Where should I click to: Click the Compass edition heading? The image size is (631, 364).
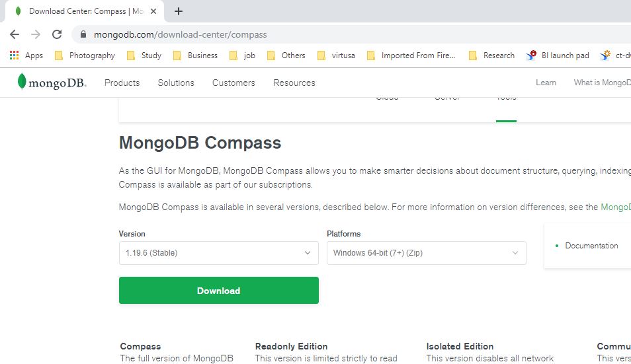140,346
